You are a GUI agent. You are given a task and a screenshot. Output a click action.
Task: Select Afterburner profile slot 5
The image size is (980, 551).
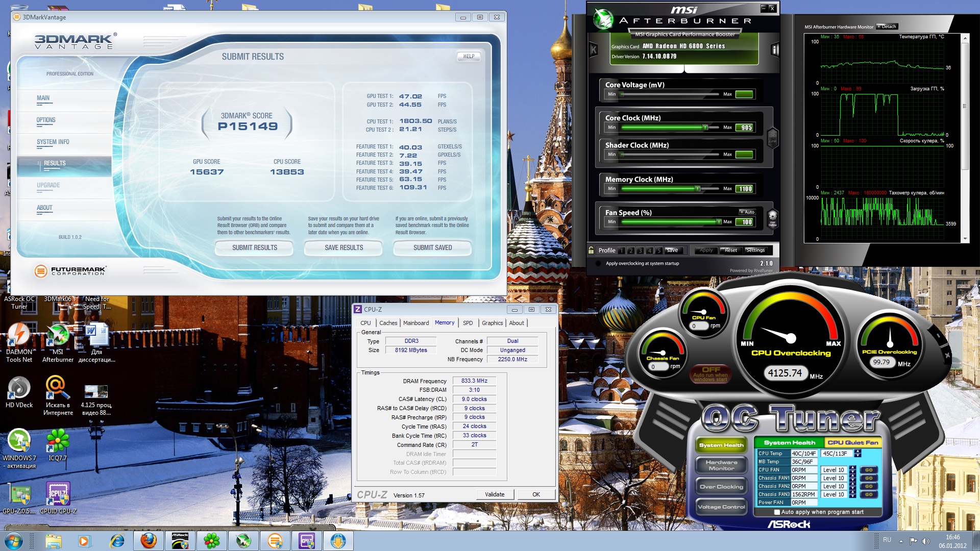coord(659,251)
